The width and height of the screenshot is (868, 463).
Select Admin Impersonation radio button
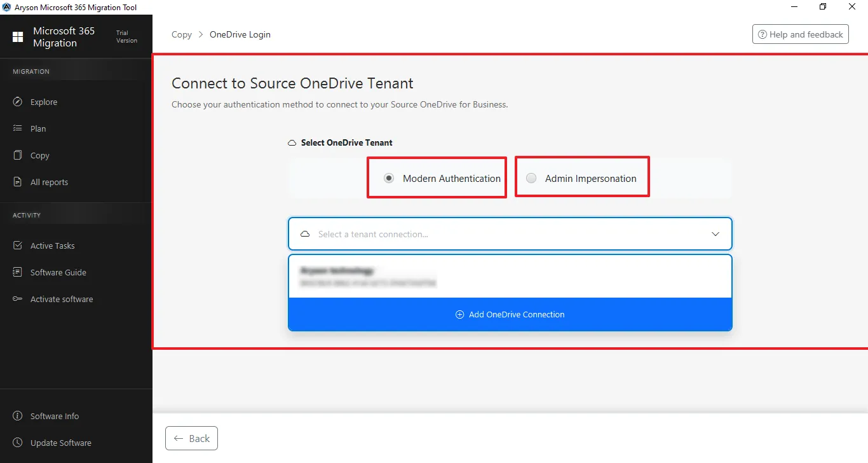(x=531, y=179)
